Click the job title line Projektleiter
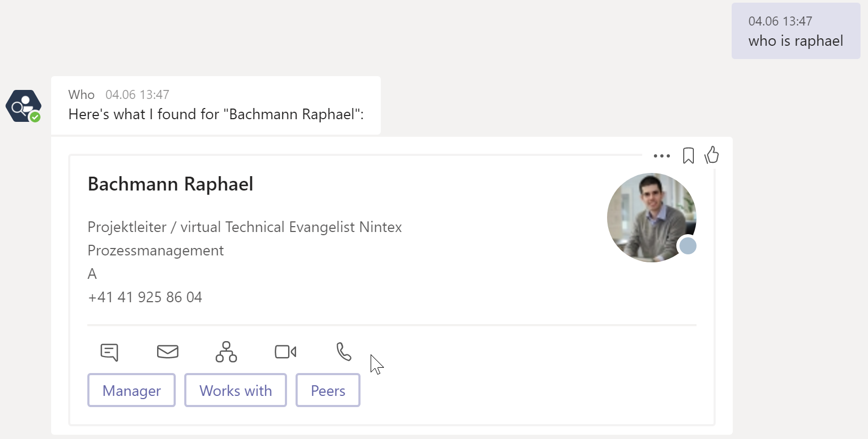 pos(245,227)
